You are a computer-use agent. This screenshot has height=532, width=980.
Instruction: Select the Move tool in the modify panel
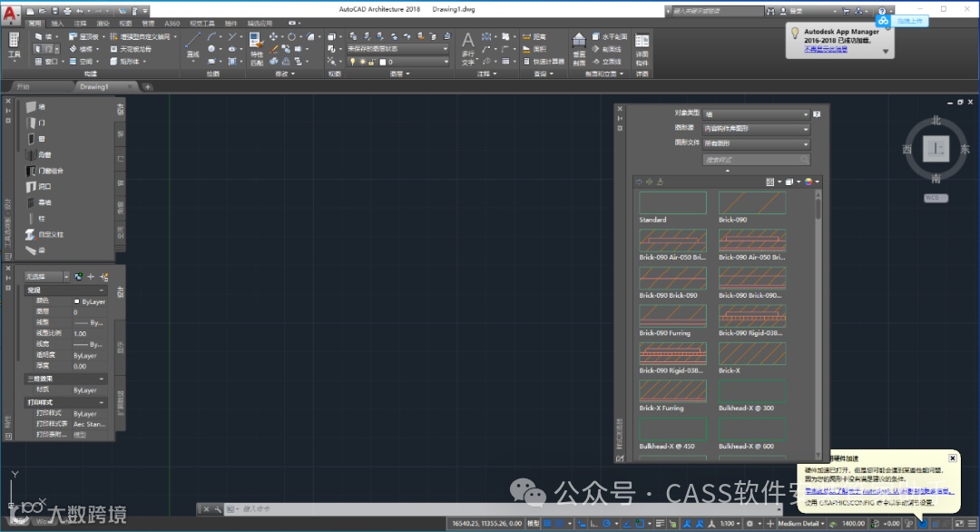pos(273,37)
